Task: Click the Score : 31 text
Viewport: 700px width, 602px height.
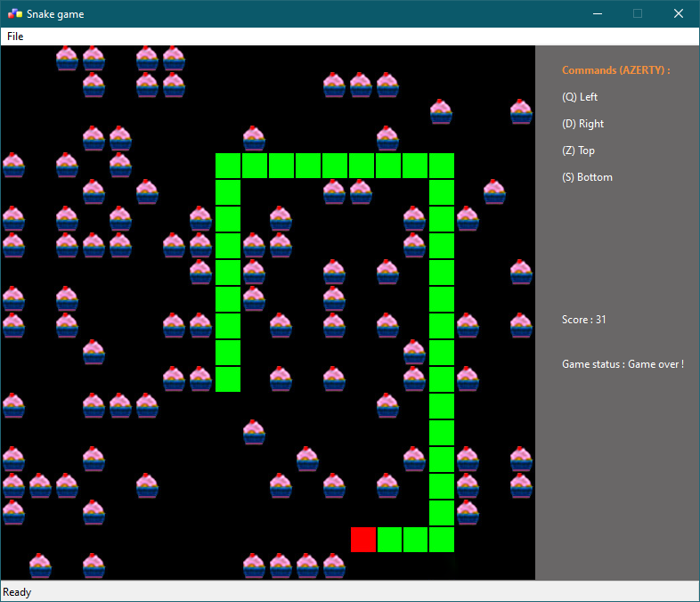Action: [583, 320]
